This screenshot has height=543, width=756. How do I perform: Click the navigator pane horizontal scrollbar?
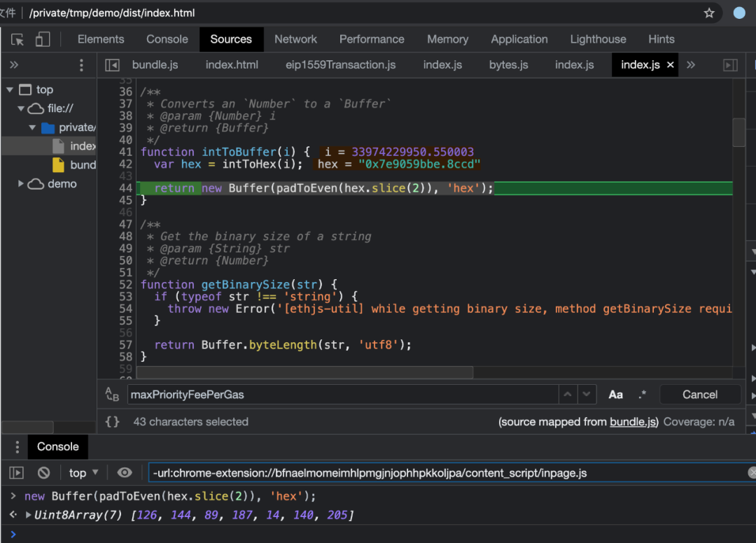[27, 428]
